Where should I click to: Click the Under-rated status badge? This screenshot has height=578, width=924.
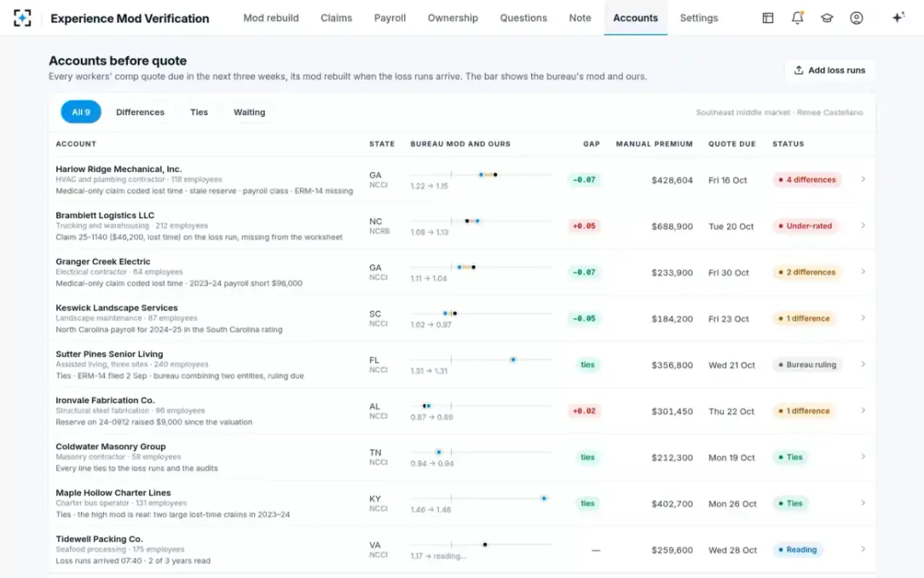805,226
